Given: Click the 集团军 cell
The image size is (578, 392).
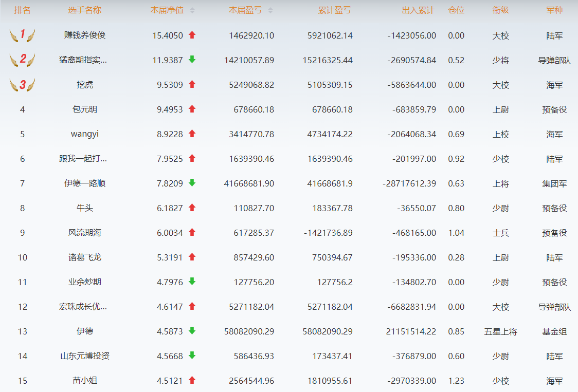Looking at the screenshot, I should (x=554, y=184).
